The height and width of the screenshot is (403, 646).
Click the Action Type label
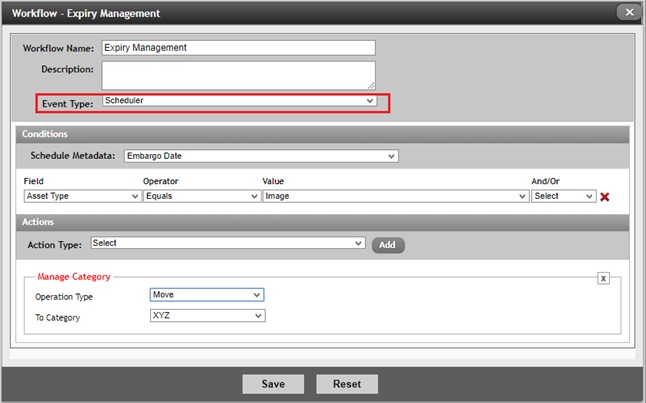pyautogui.click(x=54, y=245)
